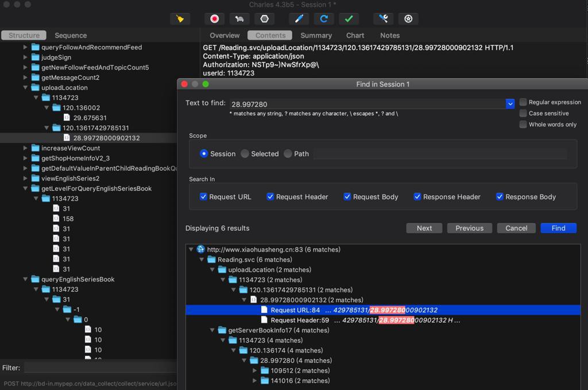Enable the Regular expression checkbox
588x390 pixels.
click(x=523, y=102)
